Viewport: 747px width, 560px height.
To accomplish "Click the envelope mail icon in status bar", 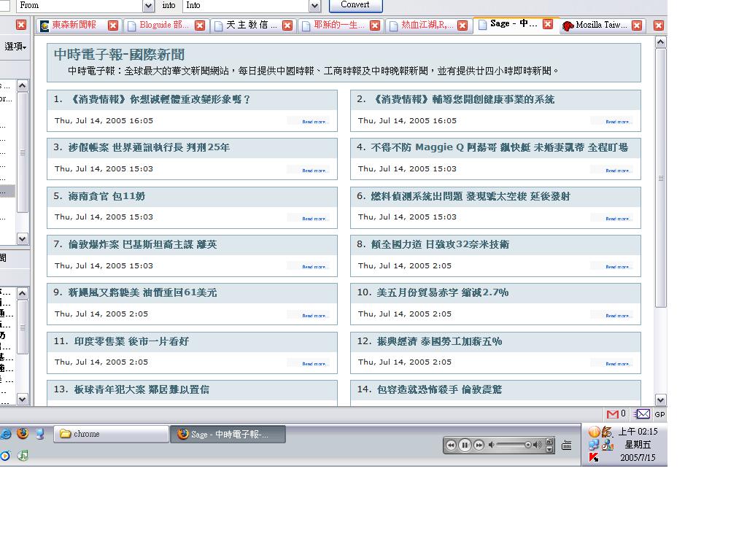I will [642, 414].
